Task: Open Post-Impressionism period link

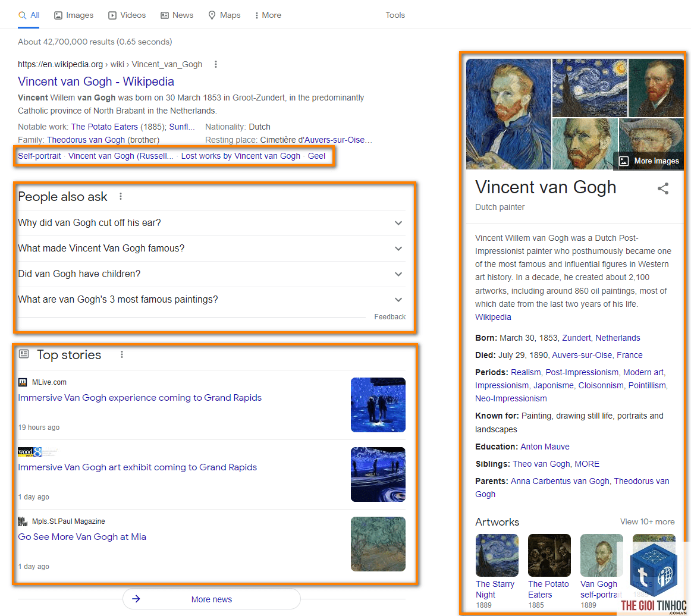Action: click(582, 372)
